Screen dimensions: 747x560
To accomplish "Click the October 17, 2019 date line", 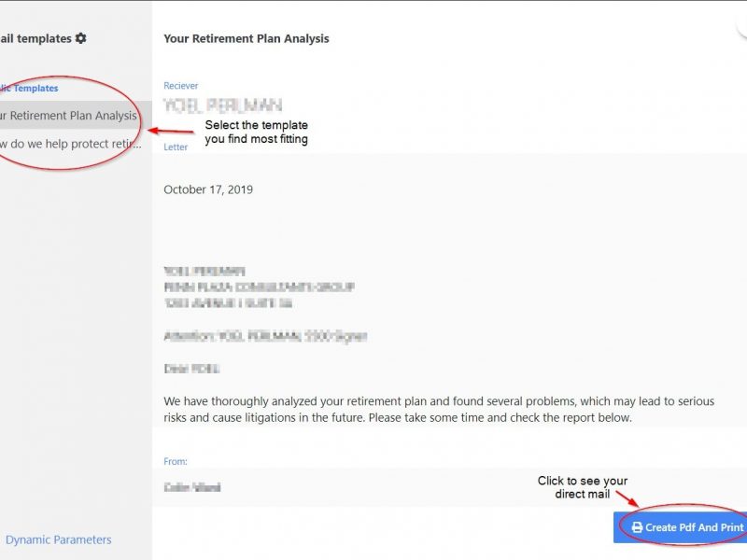I will tap(208, 189).
